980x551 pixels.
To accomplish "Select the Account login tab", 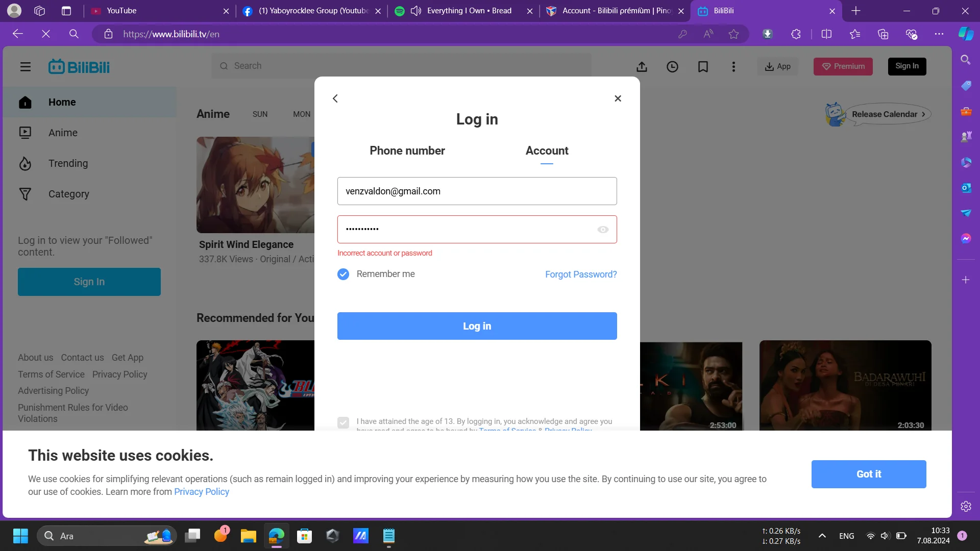I will click(x=547, y=151).
